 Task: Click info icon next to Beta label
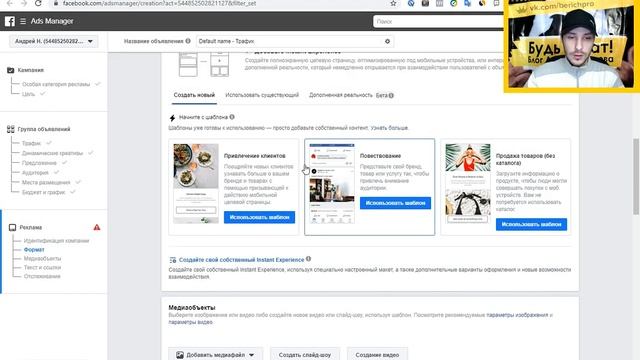pyautogui.click(x=391, y=96)
